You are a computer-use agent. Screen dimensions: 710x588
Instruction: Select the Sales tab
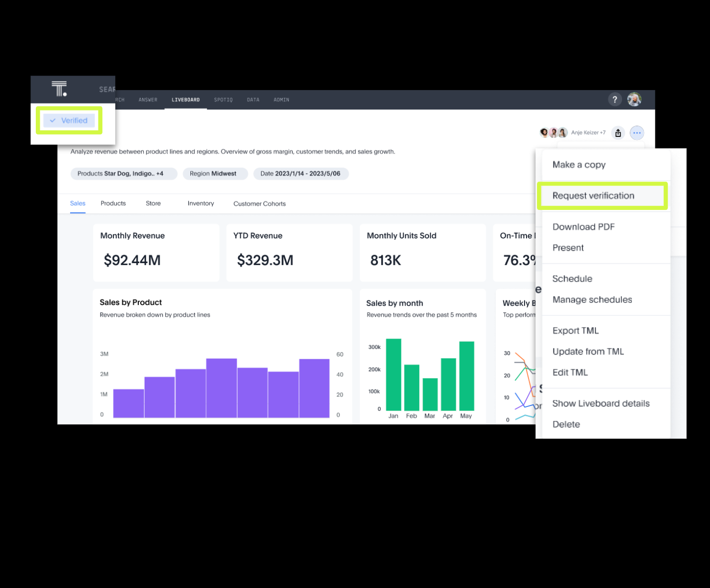[78, 203]
